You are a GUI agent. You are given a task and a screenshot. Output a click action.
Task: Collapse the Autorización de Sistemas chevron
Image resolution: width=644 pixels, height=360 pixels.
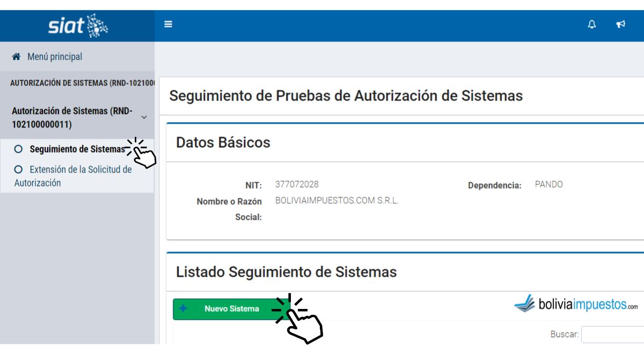click(143, 117)
